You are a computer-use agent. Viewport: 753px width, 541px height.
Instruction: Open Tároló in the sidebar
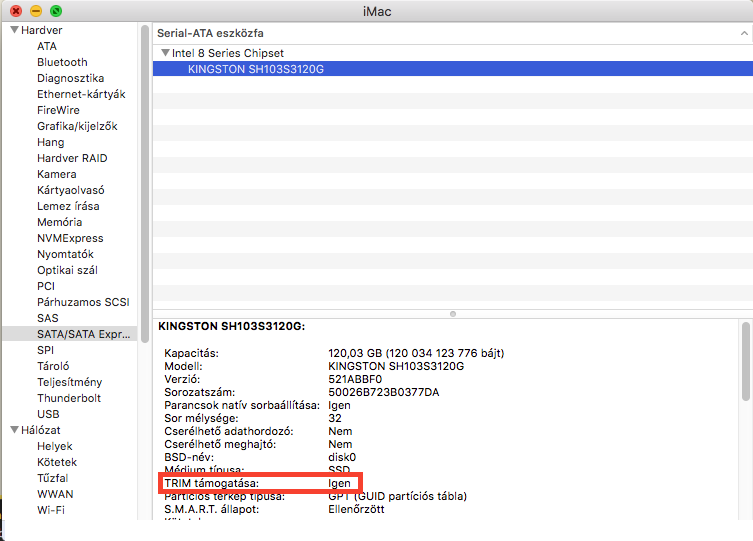(53, 366)
